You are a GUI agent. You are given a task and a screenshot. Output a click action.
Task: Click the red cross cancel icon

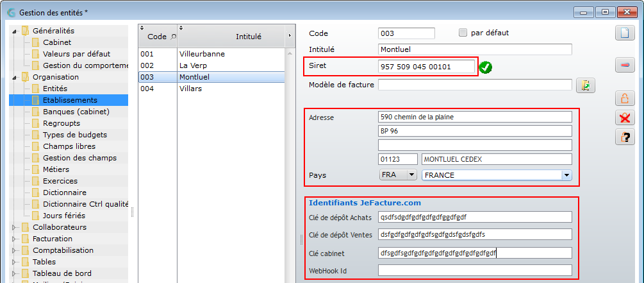(625, 118)
